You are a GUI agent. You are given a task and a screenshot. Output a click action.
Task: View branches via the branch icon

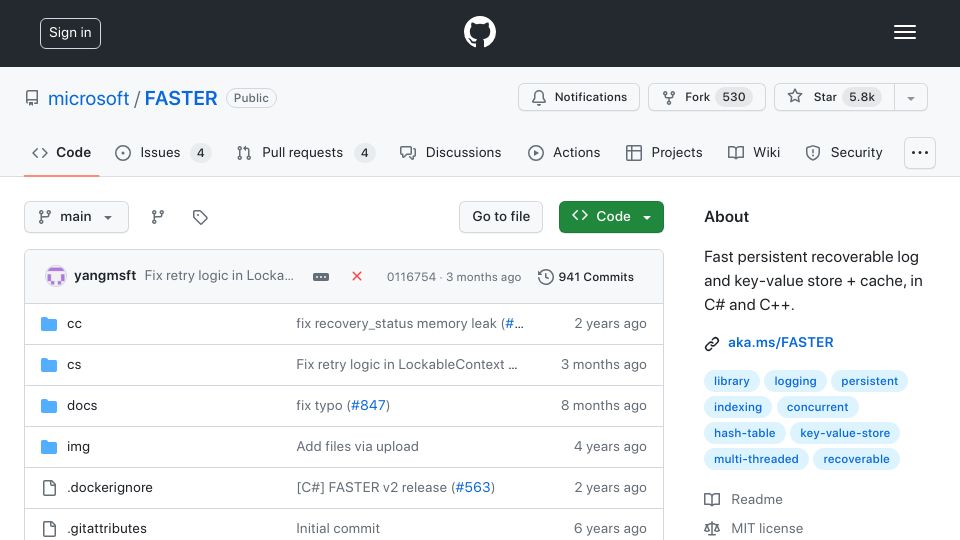pyautogui.click(x=158, y=217)
